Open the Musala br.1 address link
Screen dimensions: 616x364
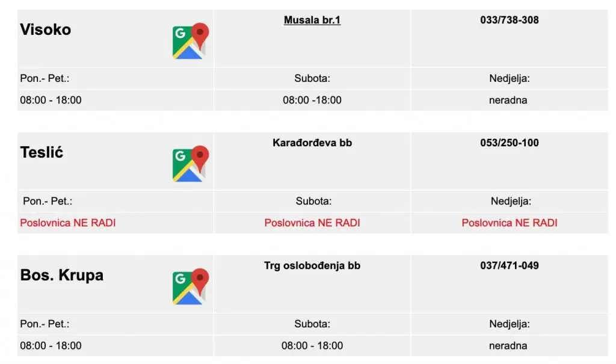[312, 20]
